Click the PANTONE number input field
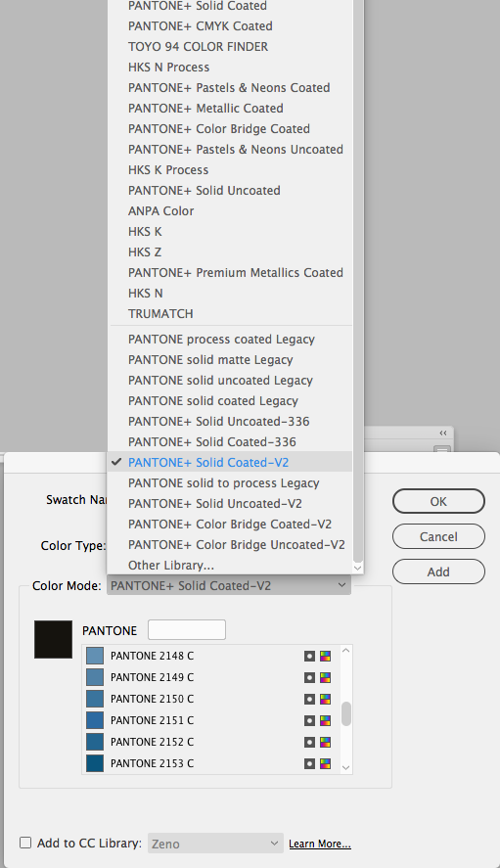 pyautogui.click(x=187, y=630)
